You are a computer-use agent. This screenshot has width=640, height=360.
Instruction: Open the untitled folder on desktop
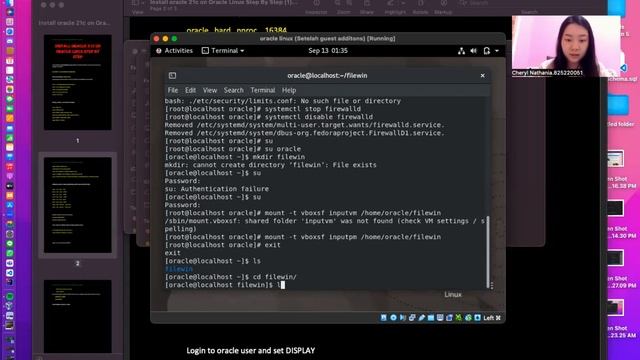(x=619, y=109)
